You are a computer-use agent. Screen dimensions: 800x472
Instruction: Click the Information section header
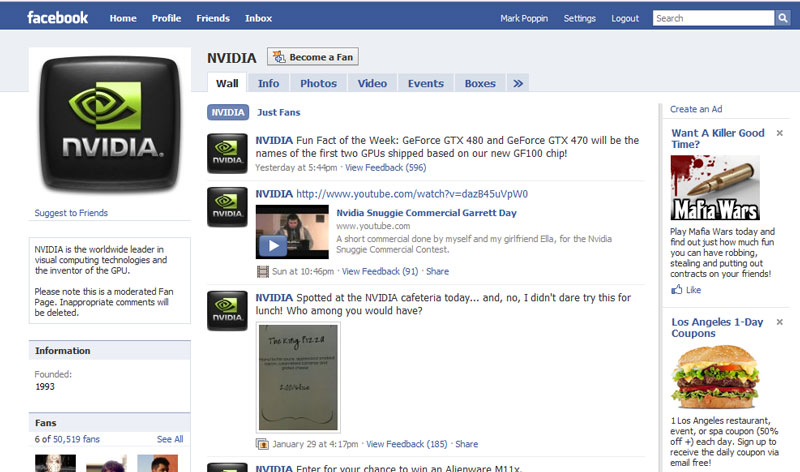pyautogui.click(x=110, y=351)
